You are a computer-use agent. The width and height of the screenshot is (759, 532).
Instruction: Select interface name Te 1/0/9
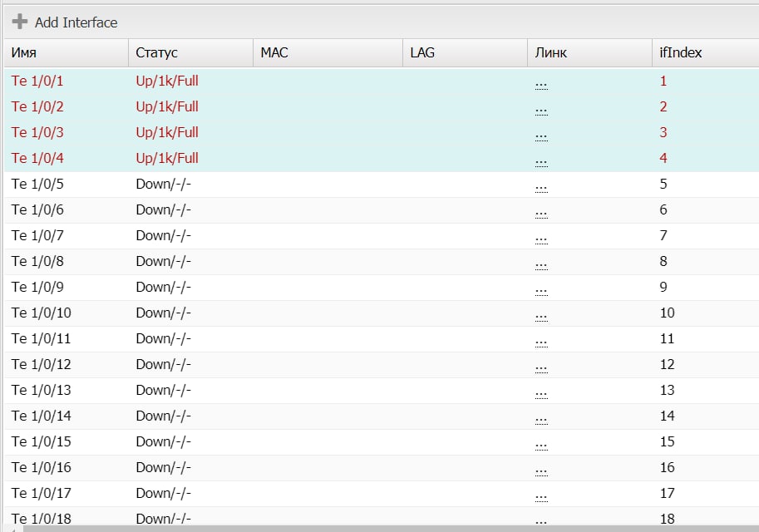37,287
